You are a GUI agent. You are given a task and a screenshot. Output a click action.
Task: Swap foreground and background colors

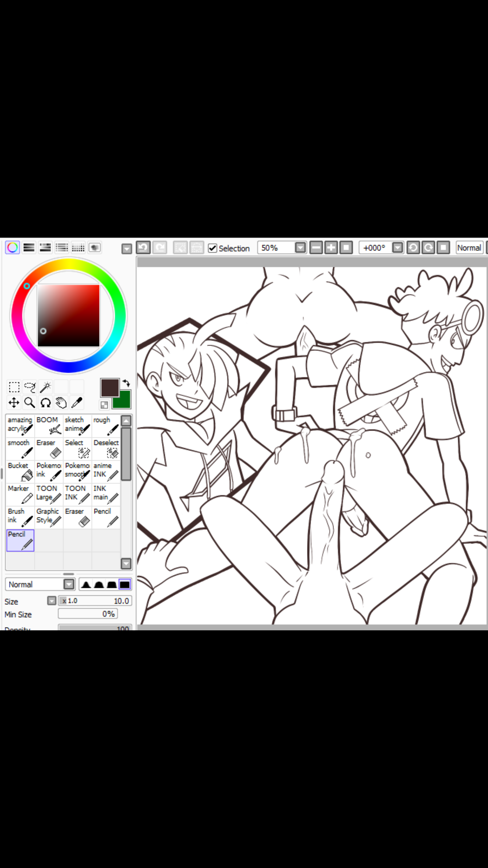click(126, 383)
